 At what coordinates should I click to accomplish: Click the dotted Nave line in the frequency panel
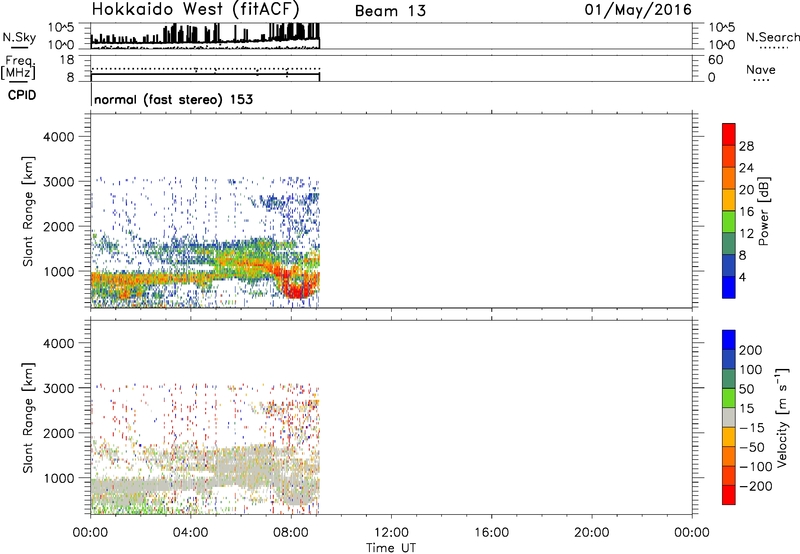pos(204,68)
